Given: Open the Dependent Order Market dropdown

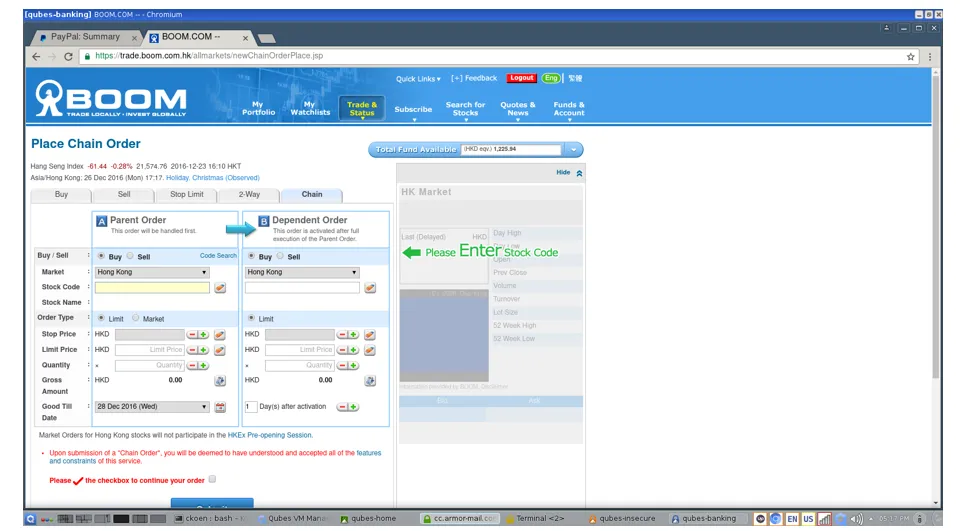Looking at the screenshot, I should coord(302,272).
